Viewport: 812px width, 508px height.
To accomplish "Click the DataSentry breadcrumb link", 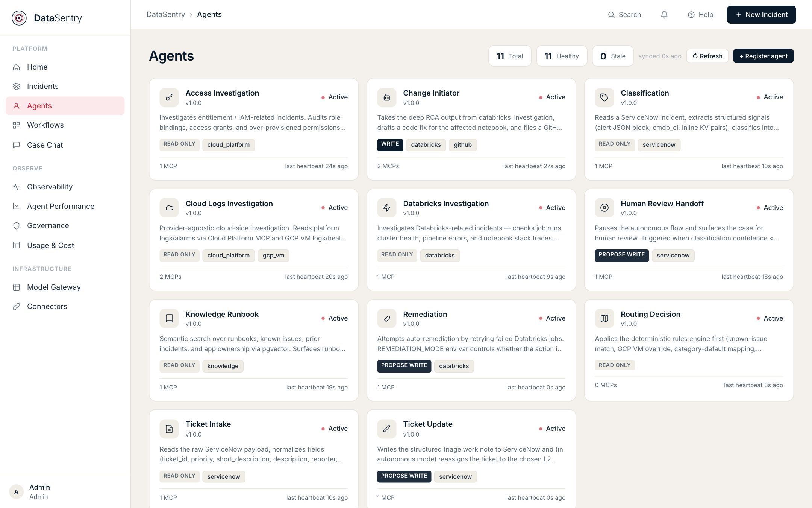I will coord(166,14).
